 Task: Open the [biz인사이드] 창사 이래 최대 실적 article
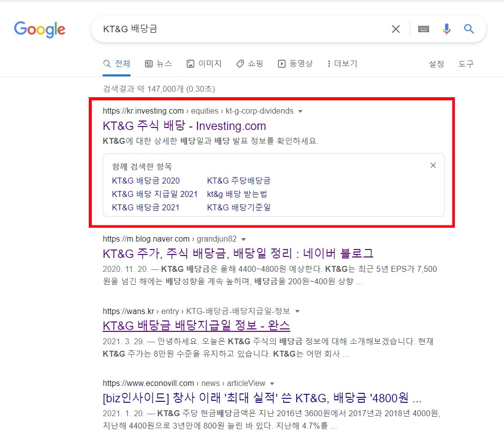pos(262,398)
